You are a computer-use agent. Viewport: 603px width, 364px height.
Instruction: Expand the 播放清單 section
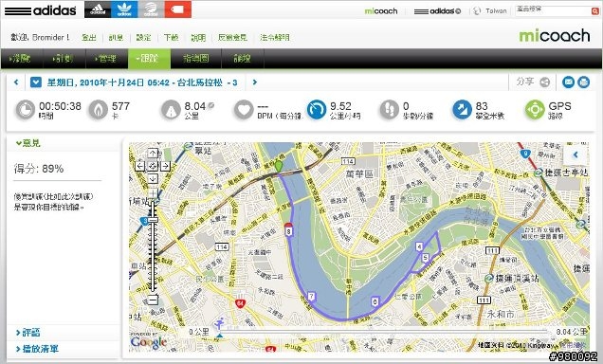(x=37, y=349)
